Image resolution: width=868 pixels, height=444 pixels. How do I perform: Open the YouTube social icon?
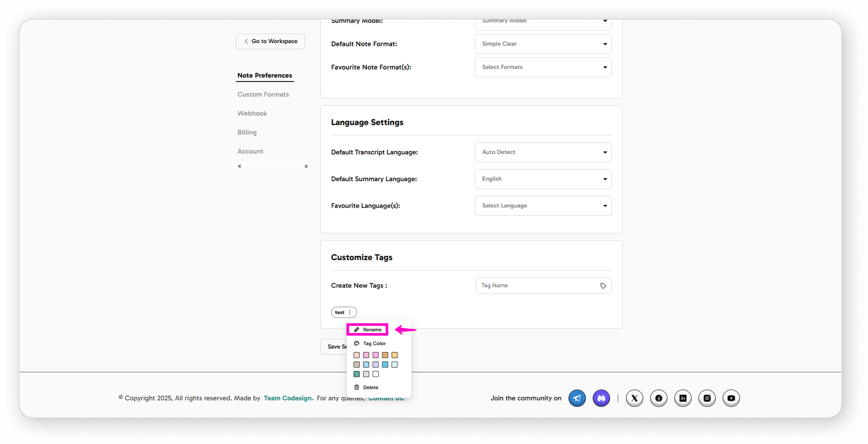(x=731, y=398)
